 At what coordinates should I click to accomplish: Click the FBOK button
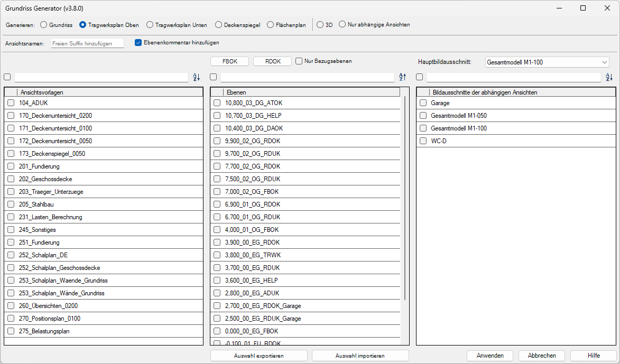[x=229, y=61]
